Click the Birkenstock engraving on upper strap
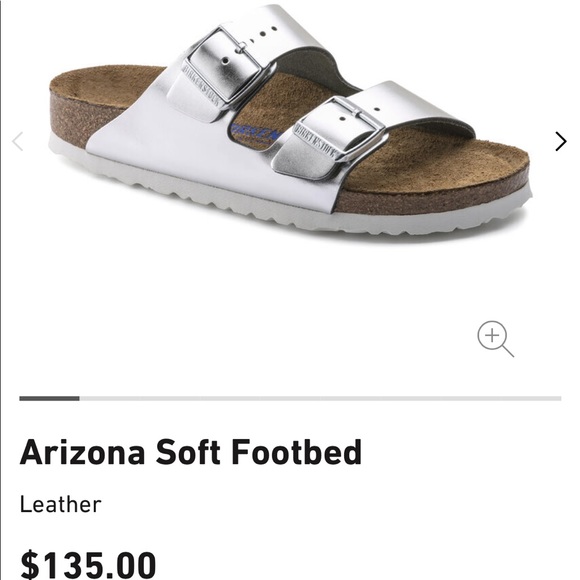The width and height of the screenshot is (580, 580). click(x=203, y=86)
